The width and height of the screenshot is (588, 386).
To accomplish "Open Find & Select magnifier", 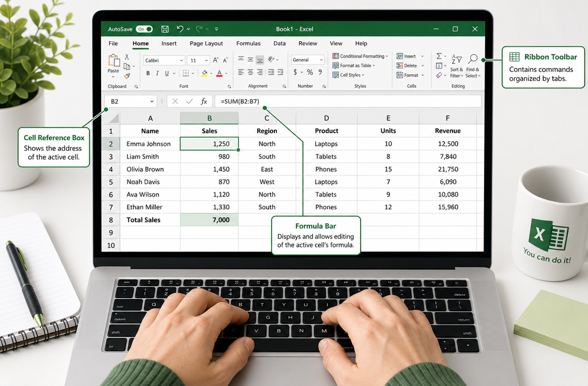I will pyautogui.click(x=473, y=65).
